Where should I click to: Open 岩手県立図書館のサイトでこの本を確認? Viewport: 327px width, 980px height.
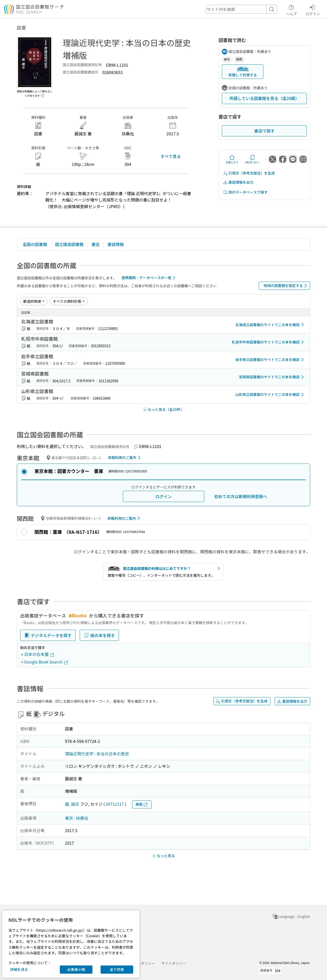[269, 360]
